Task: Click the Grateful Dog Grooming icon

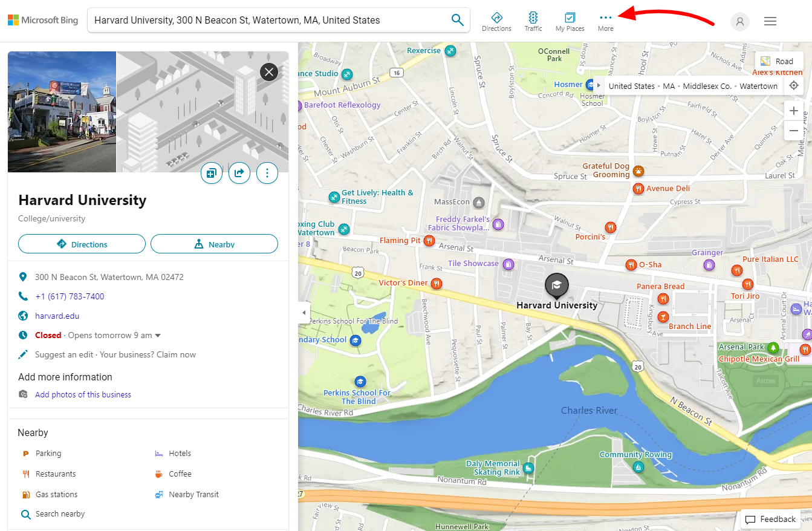Action: pyautogui.click(x=638, y=171)
